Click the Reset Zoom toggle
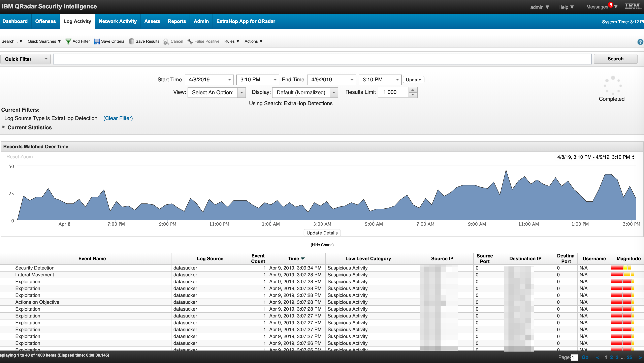This screenshot has height=363, width=644. 20,157
